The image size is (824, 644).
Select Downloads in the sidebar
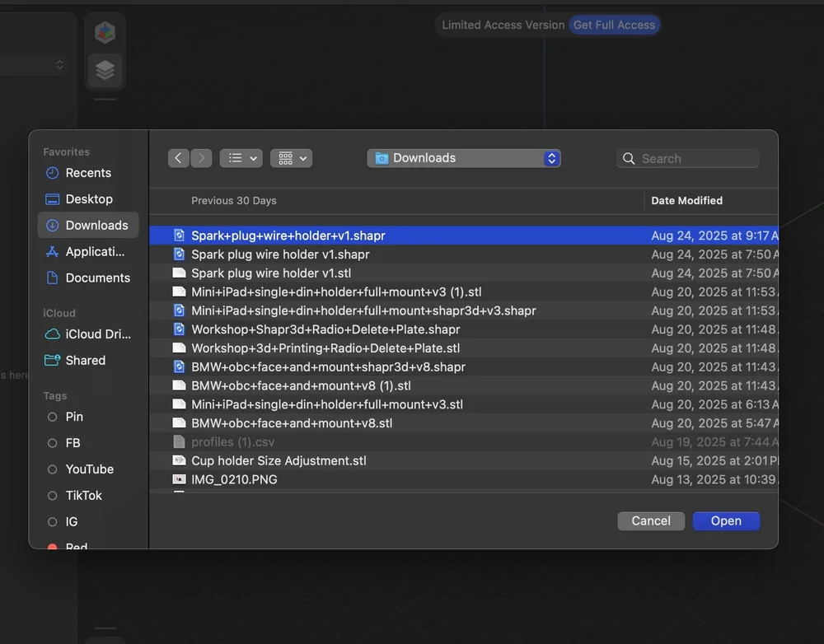point(88,226)
